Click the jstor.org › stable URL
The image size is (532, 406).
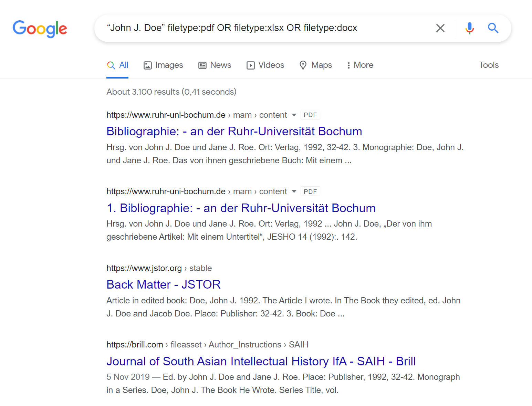click(x=159, y=268)
